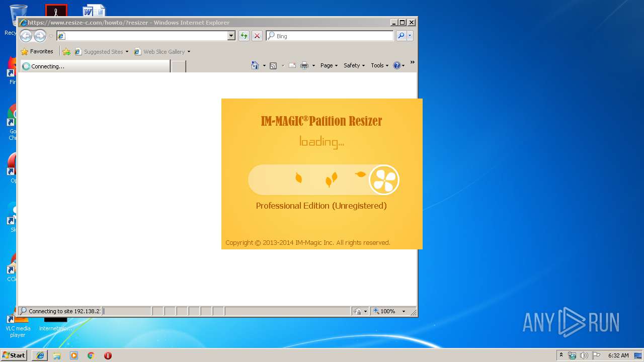Click the IM-Magic loading progress bar
This screenshot has width=644, height=362.
(x=324, y=179)
